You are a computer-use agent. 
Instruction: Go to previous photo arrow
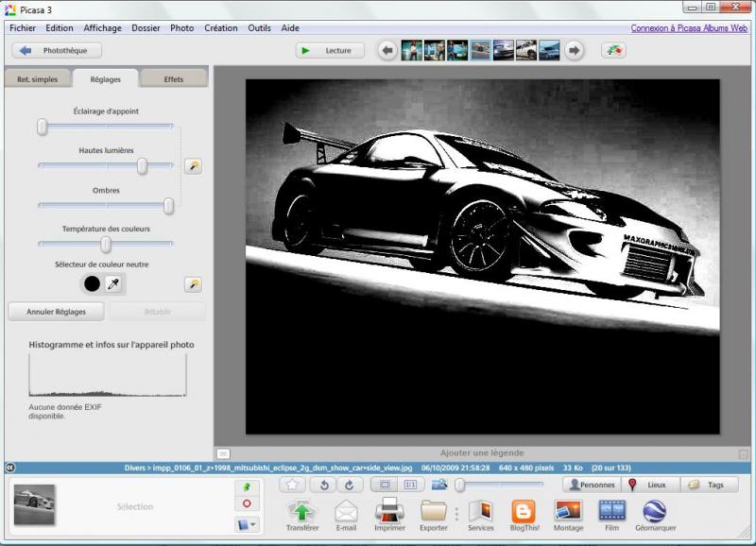tap(387, 51)
